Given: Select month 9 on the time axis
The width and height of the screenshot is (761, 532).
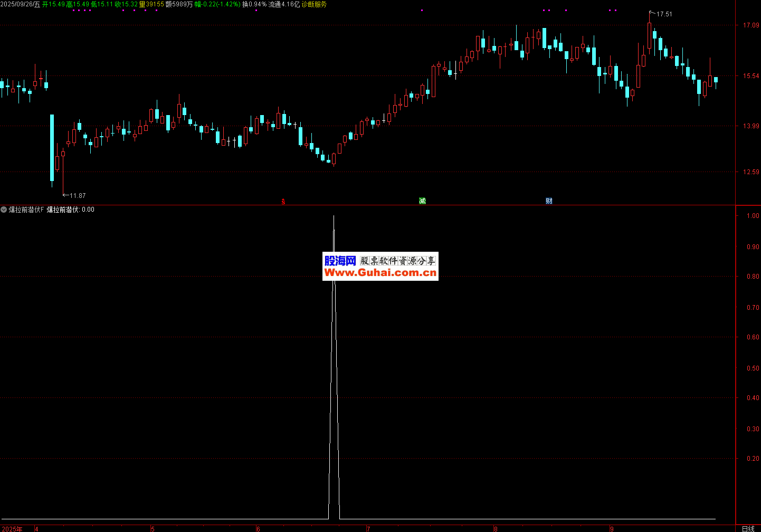Looking at the screenshot, I should coord(612,528).
